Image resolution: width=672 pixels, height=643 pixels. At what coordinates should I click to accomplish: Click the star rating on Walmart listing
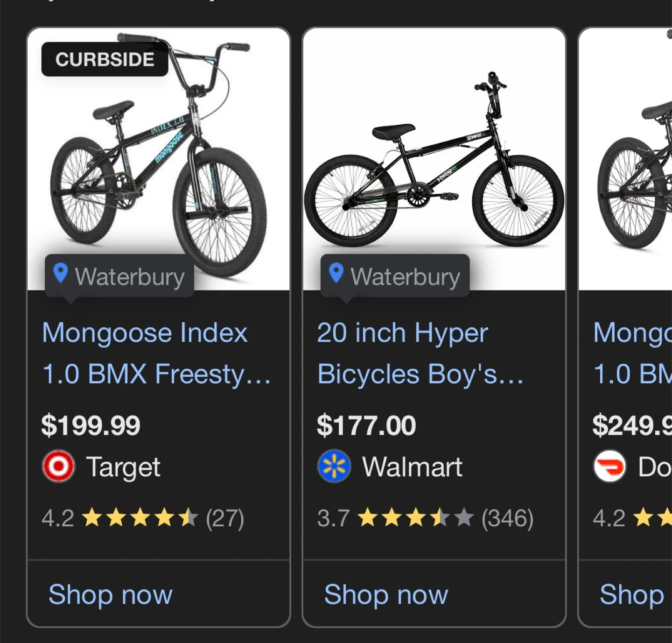point(416,518)
